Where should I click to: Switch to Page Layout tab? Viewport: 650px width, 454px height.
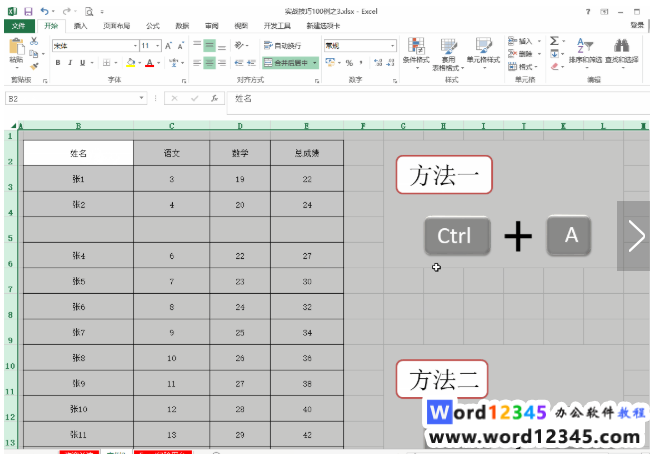pos(116,26)
